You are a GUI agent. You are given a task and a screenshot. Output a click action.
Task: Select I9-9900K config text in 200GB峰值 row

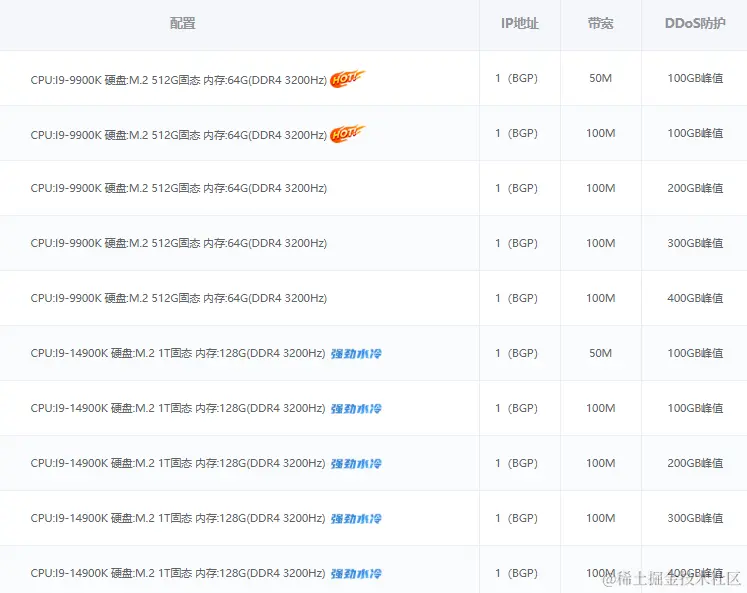[x=179, y=188]
